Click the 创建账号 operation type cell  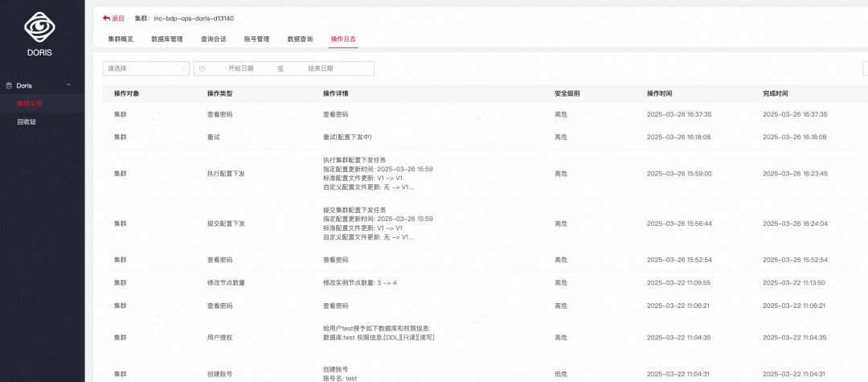point(219,374)
